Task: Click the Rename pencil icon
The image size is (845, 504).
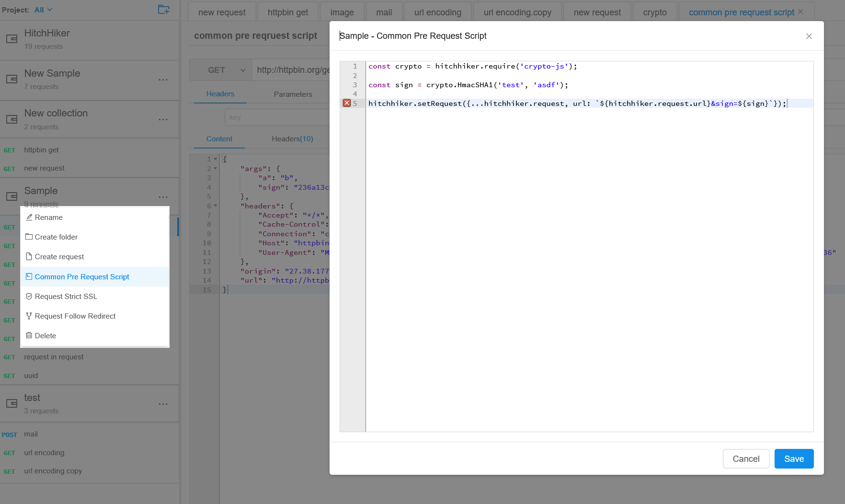Action: click(x=29, y=217)
